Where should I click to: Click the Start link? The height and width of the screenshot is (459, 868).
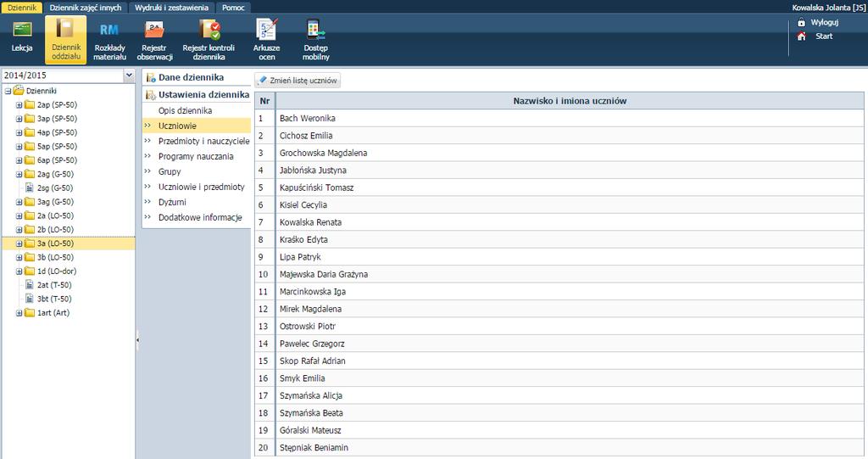click(824, 36)
